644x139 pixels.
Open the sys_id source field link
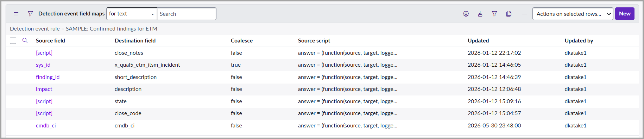click(43, 65)
